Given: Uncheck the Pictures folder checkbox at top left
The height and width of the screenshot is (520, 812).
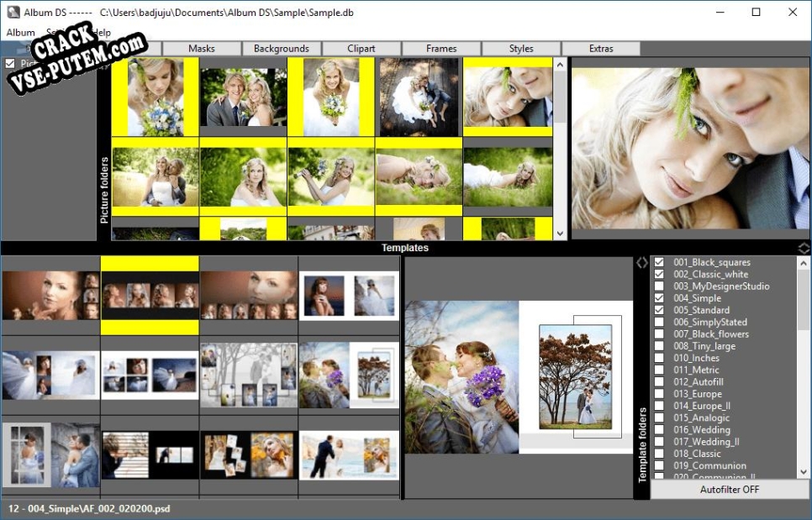Looking at the screenshot, I should click(10, 64).
